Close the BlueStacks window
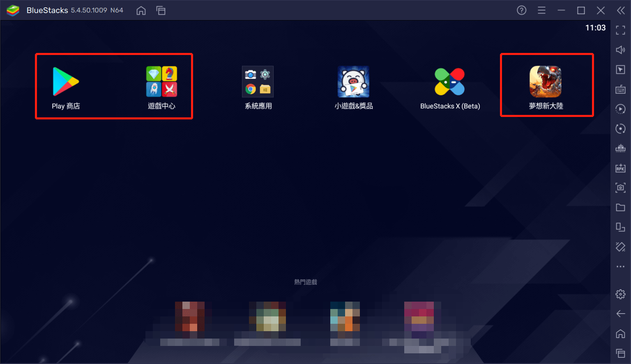Viewport: 631px width, 364px height. coord(601,10)
